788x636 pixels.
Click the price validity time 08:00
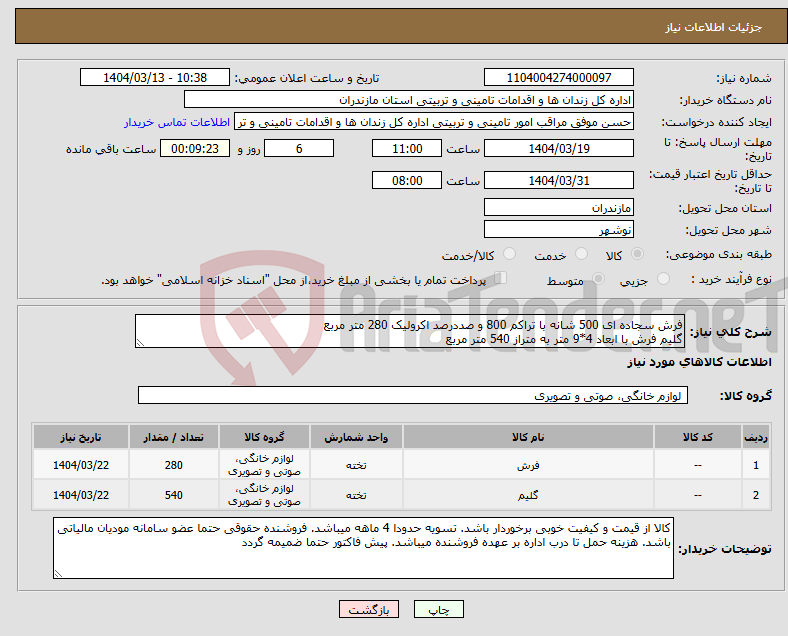tap(407, 180)
